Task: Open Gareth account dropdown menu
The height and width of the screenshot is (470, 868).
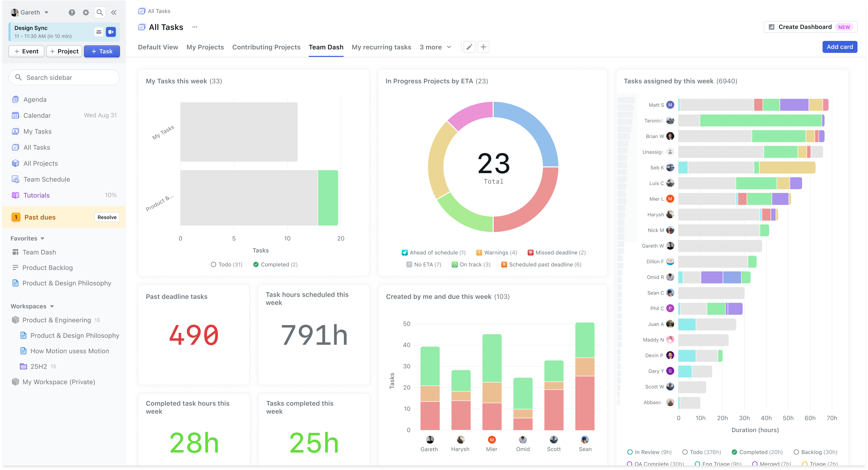Action: (30, 12)
